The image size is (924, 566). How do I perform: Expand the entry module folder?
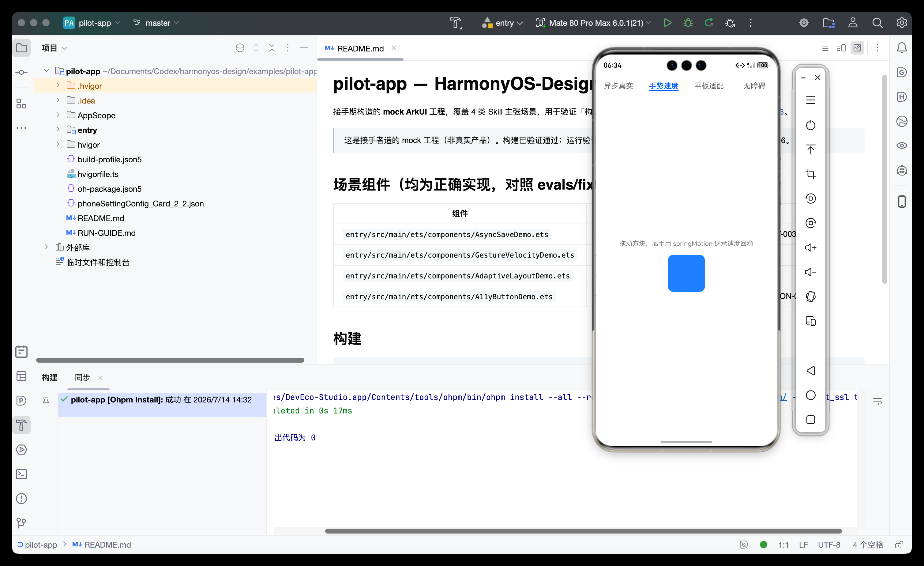(58, 130)
